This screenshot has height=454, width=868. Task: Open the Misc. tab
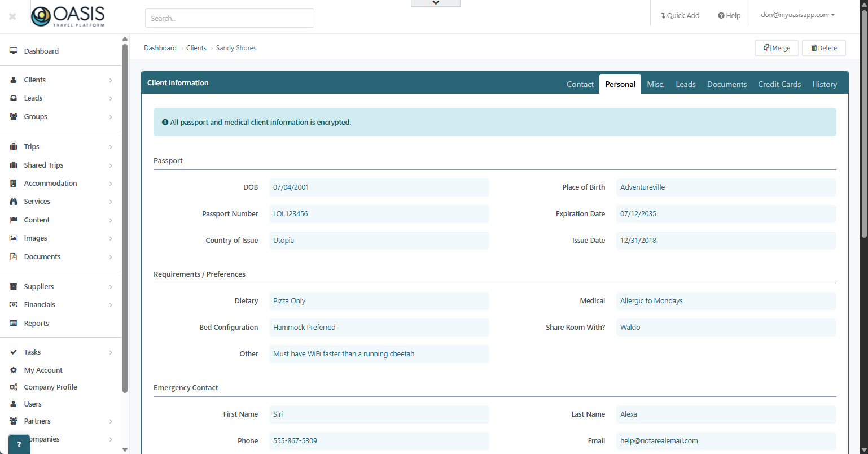coord(656,84)
